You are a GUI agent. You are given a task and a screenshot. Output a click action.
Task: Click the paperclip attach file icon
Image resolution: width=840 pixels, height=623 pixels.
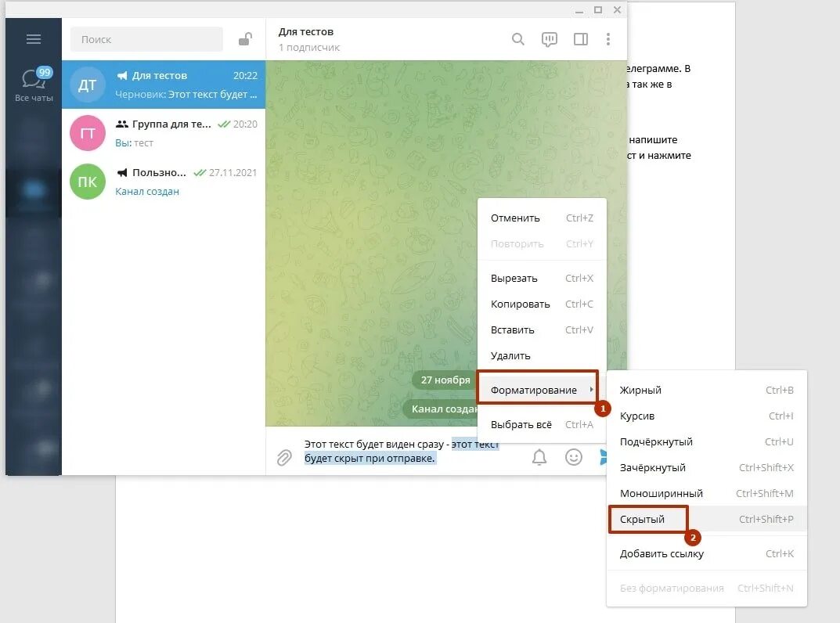pyautogui.click(x=284, y=458)
